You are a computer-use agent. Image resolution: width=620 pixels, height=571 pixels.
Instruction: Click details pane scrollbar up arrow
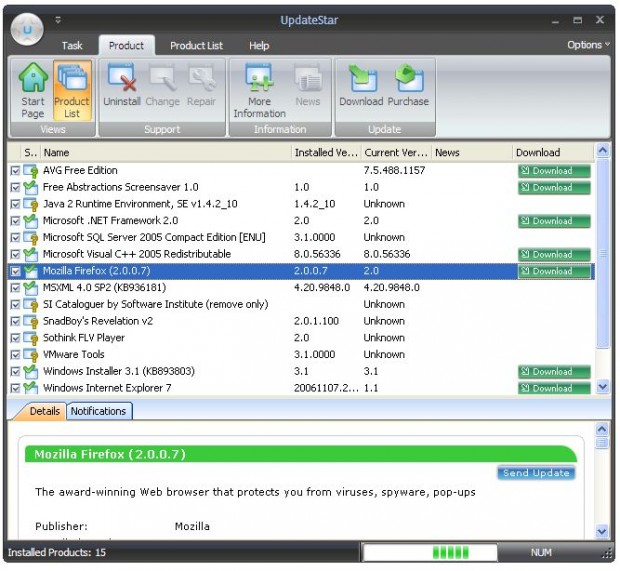pos(602,429)
